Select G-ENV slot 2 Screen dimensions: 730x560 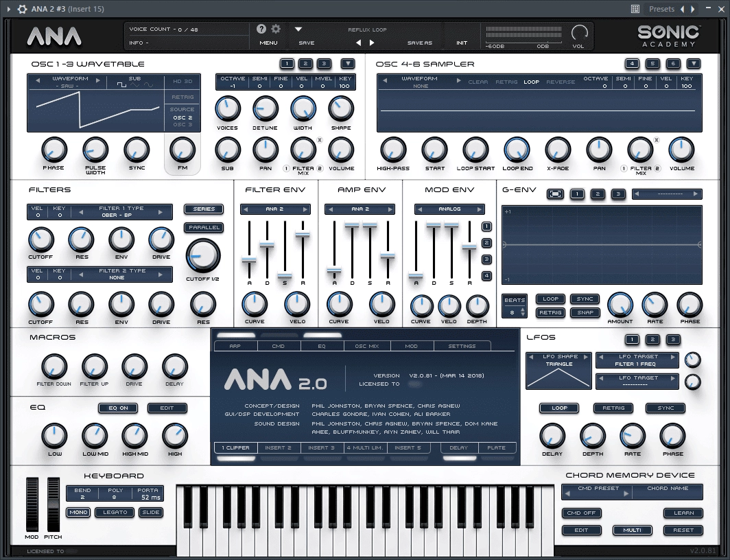pos(598,194)
